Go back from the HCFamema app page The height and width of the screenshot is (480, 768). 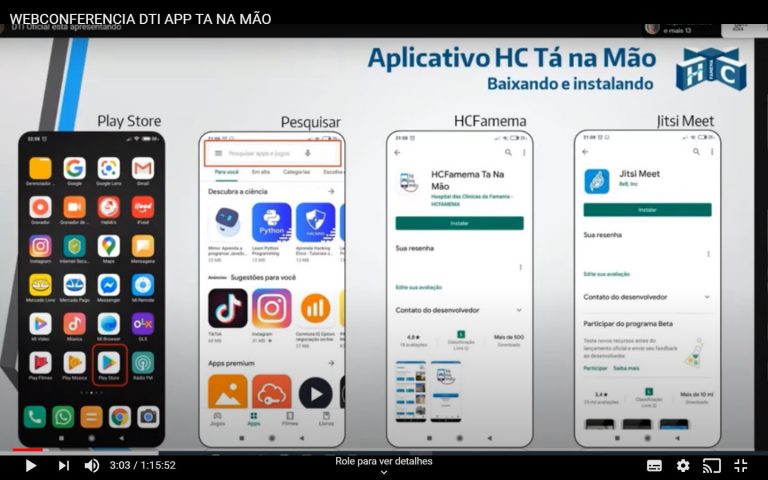click(x=397, y=153)
